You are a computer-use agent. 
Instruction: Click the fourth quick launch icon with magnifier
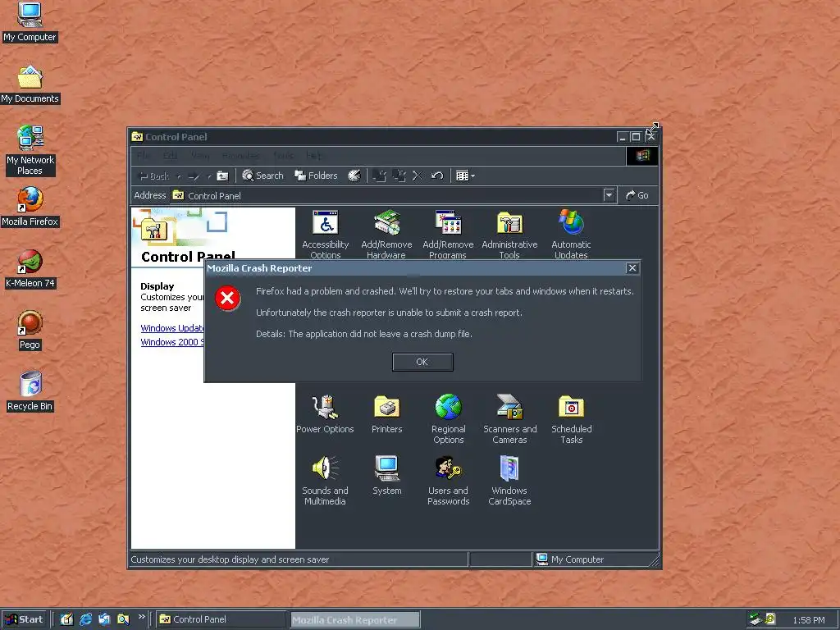(123, 619)
